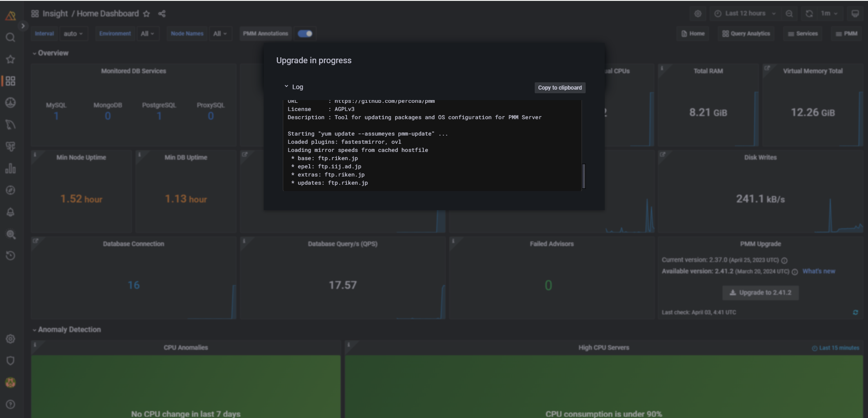The image size is (868, 418).
Task: Open the Starred dashboards sidebar icon
Action: [10, 59]
